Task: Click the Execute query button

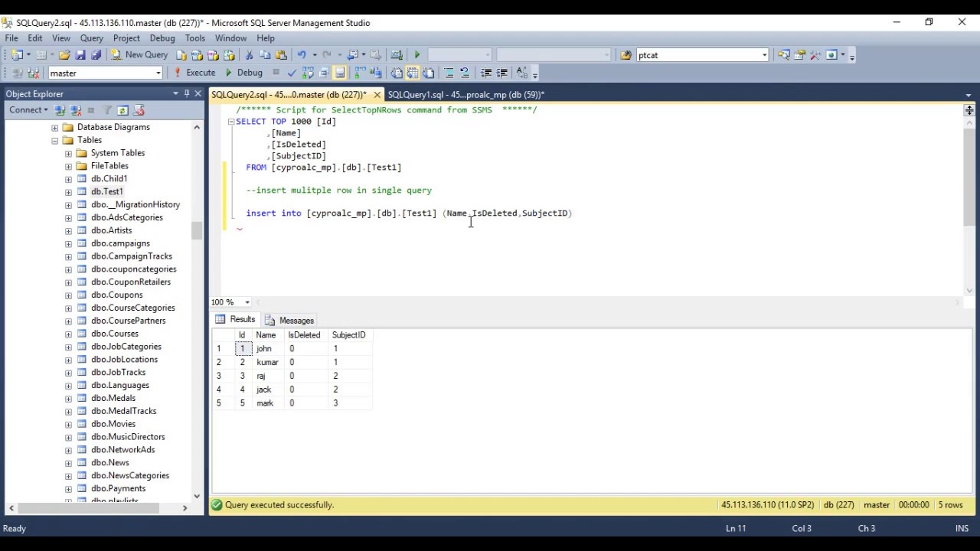Action: [x=194, y=73]
